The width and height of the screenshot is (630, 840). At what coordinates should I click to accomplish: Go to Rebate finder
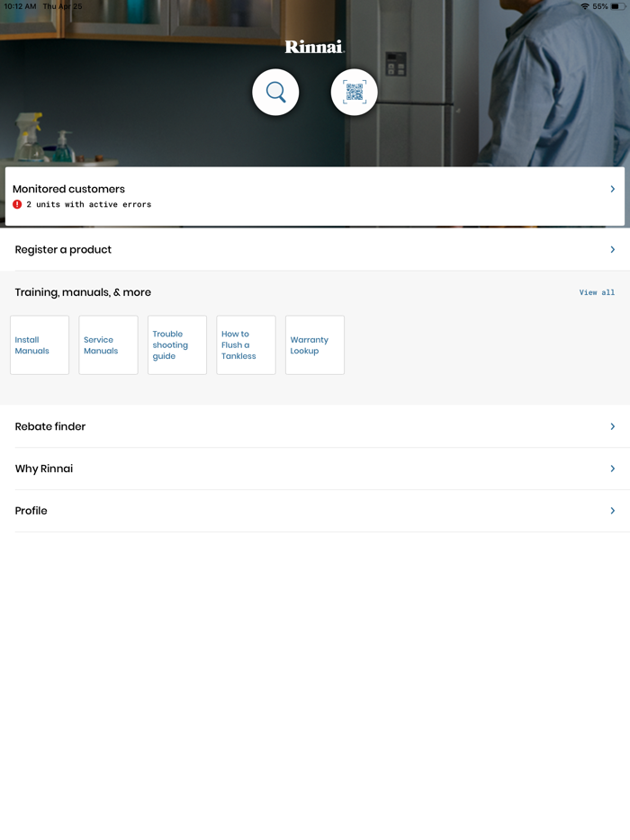tap(50, 426)
